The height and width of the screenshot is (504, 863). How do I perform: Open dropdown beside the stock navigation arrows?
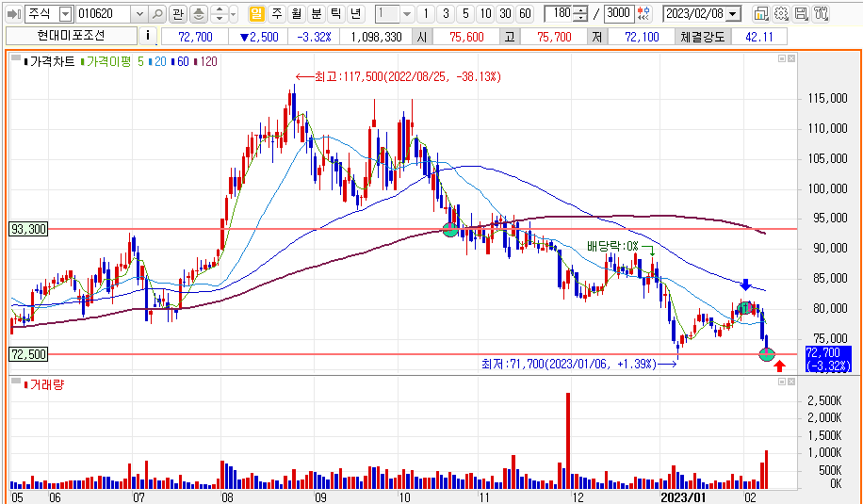pos(234,14)
